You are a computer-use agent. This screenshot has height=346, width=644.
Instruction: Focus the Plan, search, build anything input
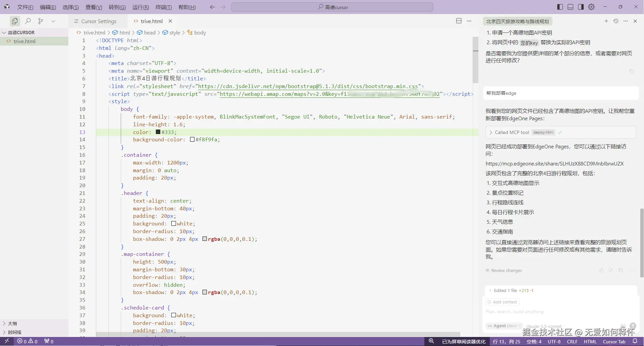561,312
